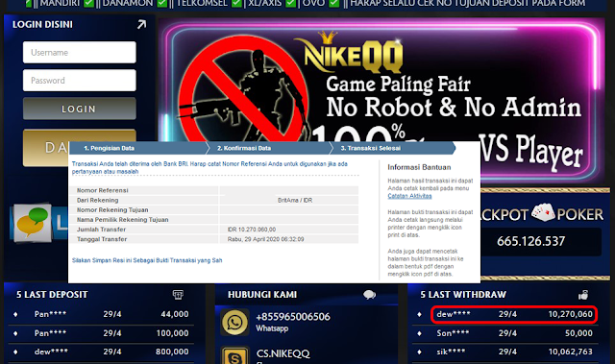Click the deposit icon beside 5 LAST DEPOSIT
This screenshot has width=615, height=364.
(178, 295)
